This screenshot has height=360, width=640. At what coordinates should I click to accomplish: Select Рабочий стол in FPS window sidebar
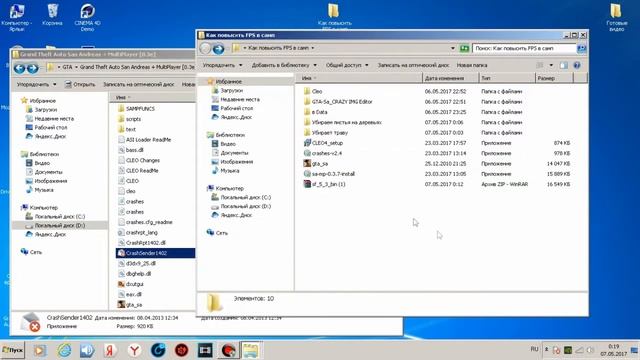(x=232, y=108)
